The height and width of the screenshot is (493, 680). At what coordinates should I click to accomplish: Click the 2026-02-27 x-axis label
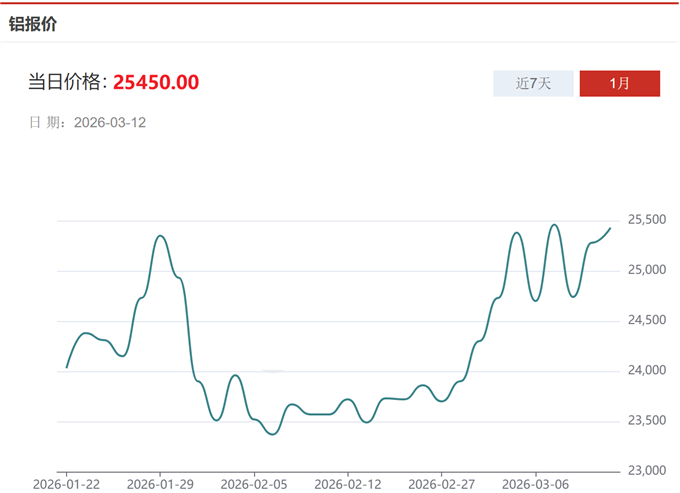[x=442, y=484]
